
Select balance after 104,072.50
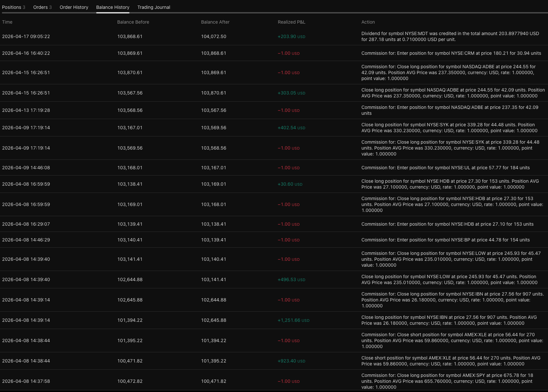coord(214,36)
